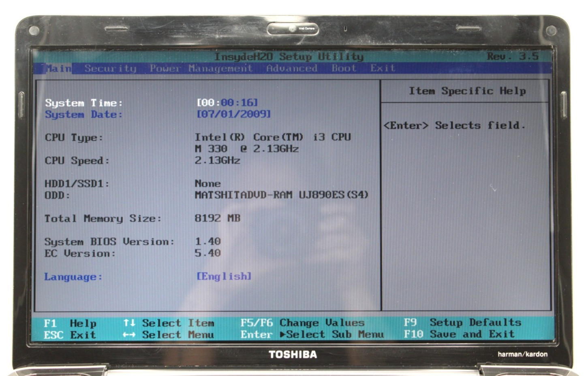Click the Language label

click(x=73, y=277)
